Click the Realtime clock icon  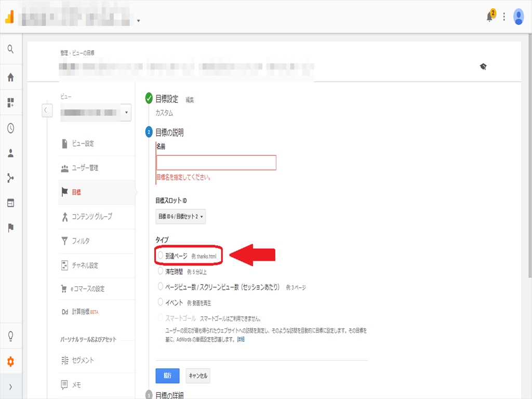tap(10, 128)
